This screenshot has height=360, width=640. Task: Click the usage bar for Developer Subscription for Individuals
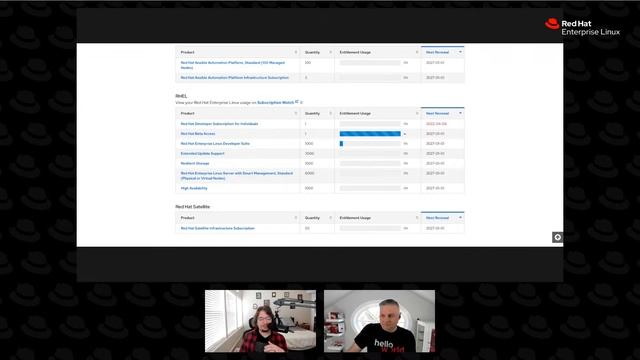(370, 124)
